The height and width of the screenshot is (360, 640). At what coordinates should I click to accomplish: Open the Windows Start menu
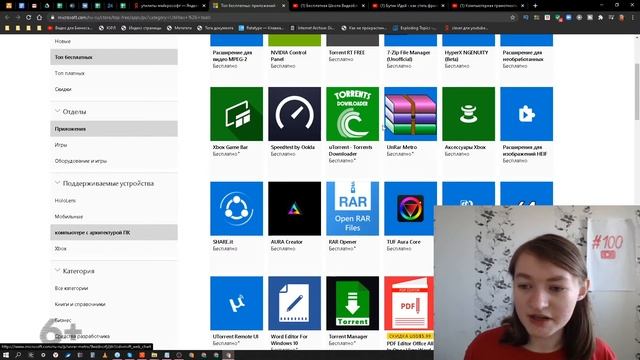(x=6, y=355)
